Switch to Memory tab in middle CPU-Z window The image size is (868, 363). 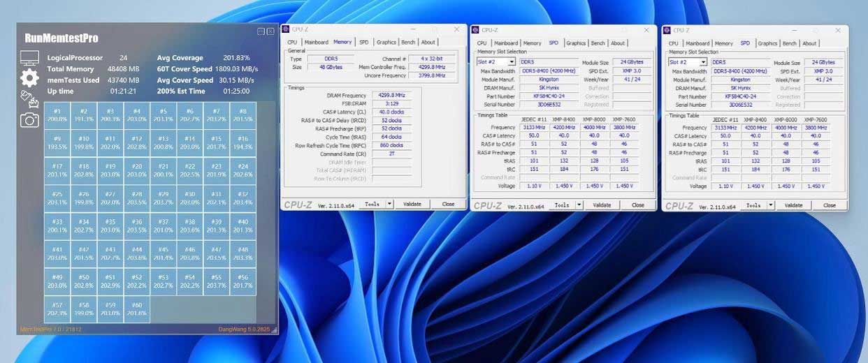coord(532,43)
